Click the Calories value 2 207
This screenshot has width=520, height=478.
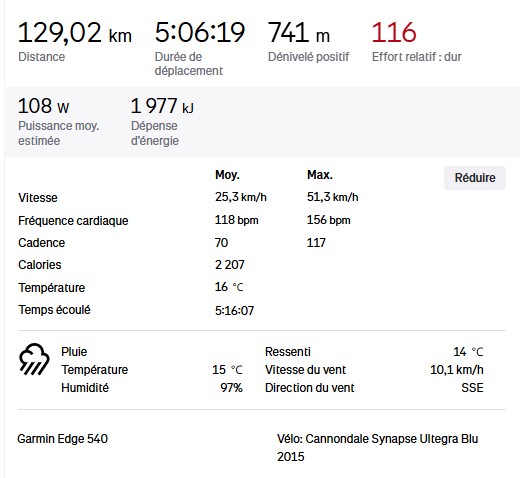click(230, 265)
